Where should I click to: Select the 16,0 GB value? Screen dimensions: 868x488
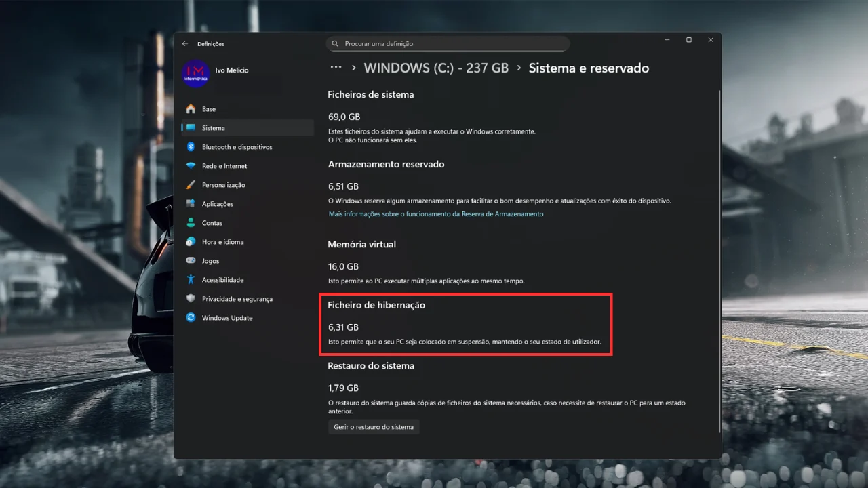(343, 266)
